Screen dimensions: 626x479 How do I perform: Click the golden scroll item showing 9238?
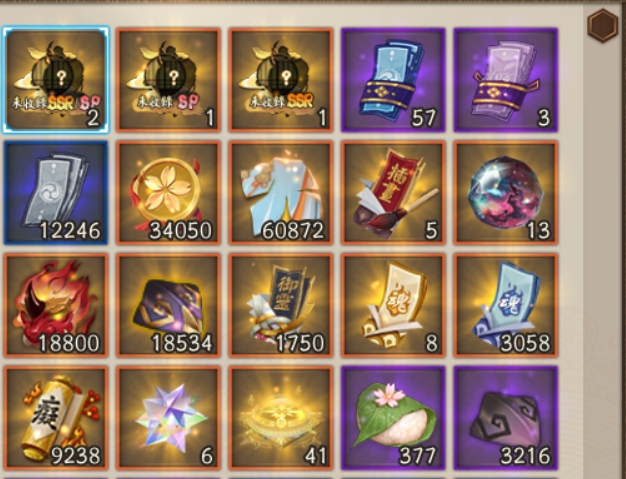click(56, 418)
